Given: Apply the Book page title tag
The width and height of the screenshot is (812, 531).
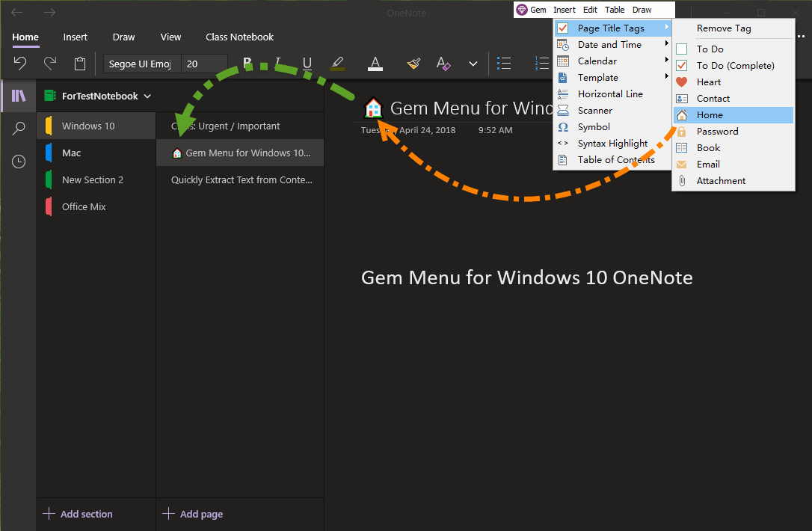Looking at the screenshot, I should [733, 147].
